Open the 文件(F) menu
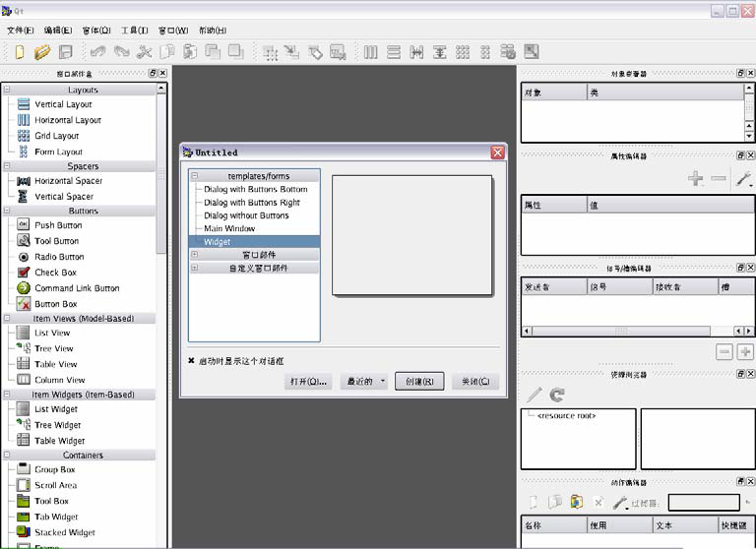Screen dimensions: 756x549 [20, 30]
